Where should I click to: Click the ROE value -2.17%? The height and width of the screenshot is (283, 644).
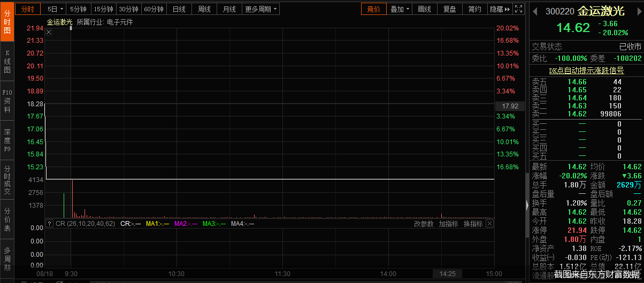click(631, 248)
